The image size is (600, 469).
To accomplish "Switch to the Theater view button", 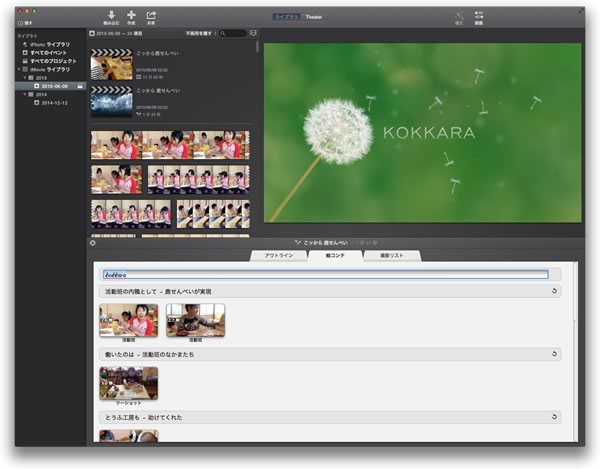I will (x=314, y=17).
